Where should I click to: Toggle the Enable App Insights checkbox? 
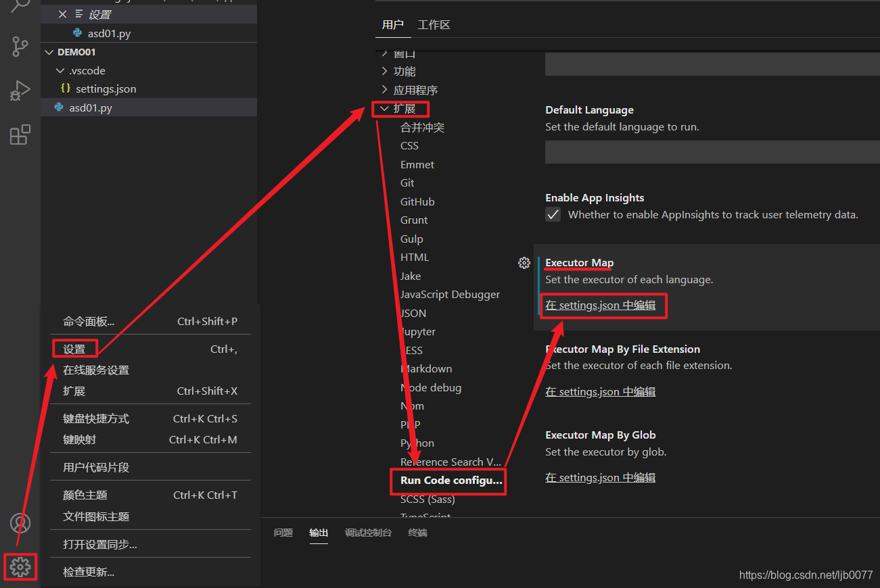coord(553,214)
